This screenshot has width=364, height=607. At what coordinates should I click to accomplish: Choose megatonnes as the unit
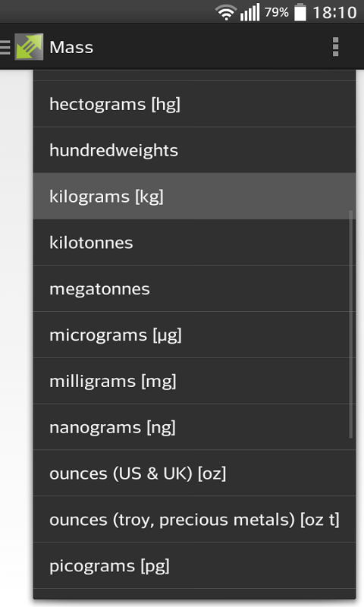click(x=194, y=289)
